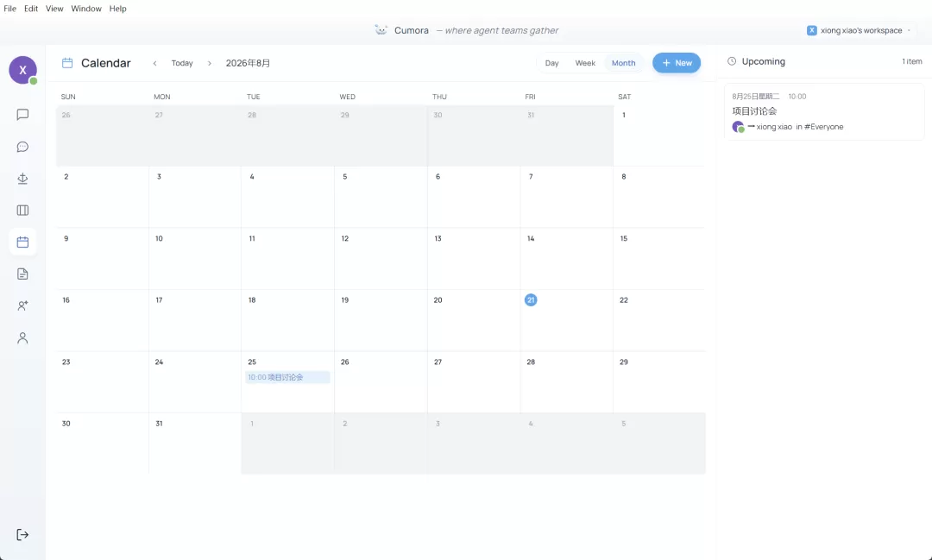Open the profile person sidebar icon

click(x=22, y=337)
